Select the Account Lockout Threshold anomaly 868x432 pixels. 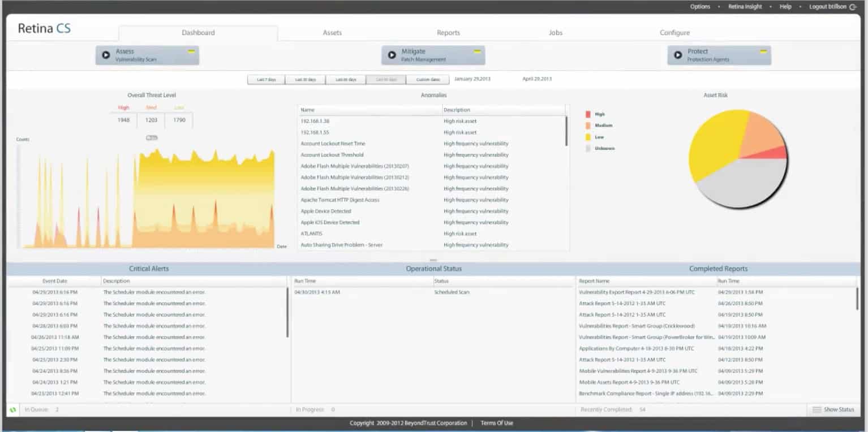click(432, 155)
